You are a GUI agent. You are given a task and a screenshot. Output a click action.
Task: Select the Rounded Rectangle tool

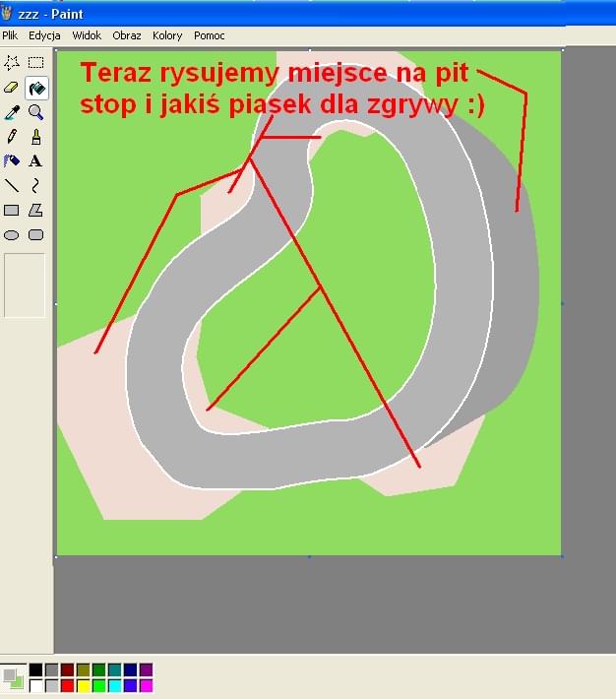pyautogui.click(x=36, y=235)
